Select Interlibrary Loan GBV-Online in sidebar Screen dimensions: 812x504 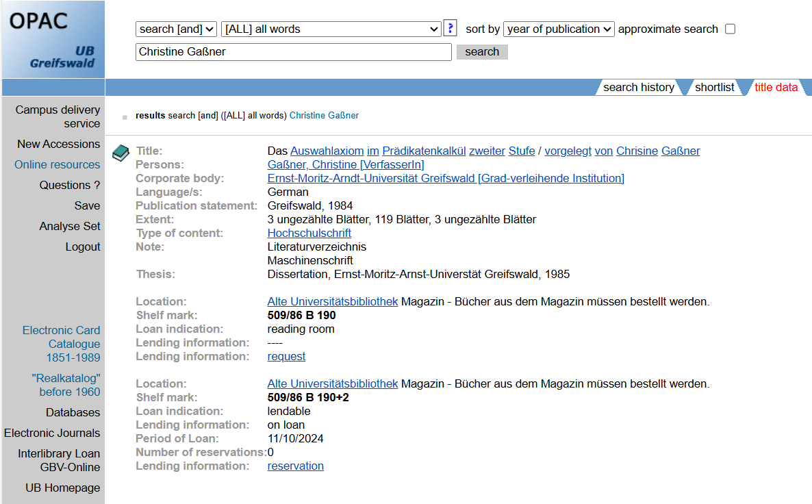tap(59, 460)
